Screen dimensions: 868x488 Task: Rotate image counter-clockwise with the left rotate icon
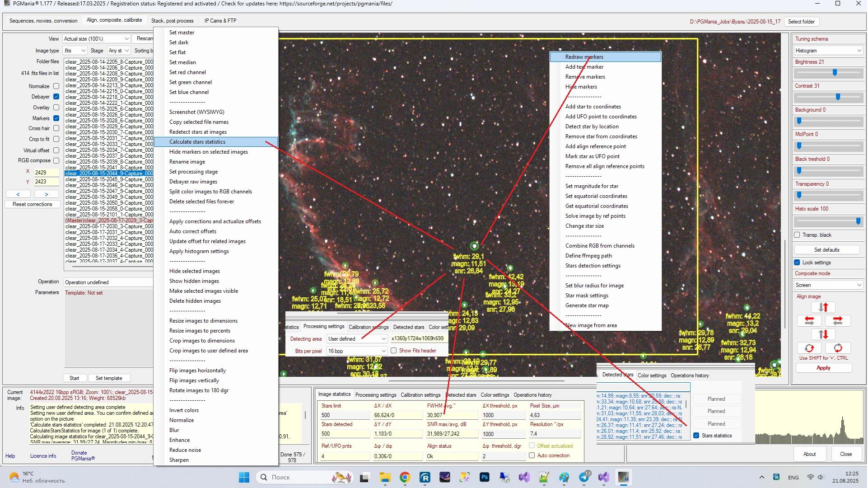pyautogui.click(x=809, y=348)
